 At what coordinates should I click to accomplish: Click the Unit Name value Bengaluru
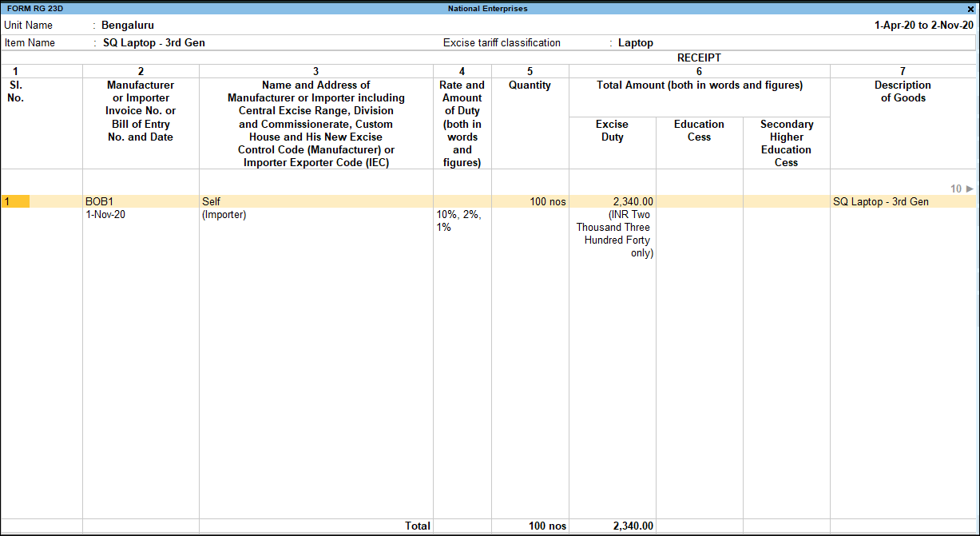click(x=128, y=26)
